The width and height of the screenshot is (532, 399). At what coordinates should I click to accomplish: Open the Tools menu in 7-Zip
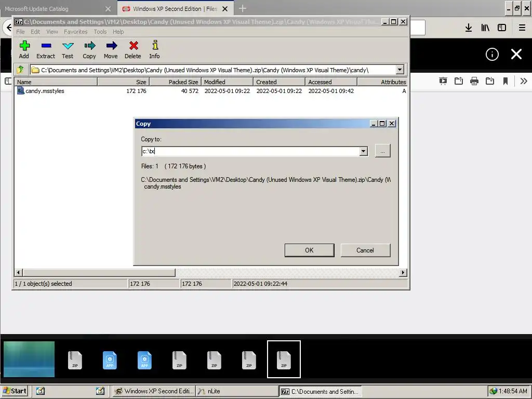tap(100, 32)
